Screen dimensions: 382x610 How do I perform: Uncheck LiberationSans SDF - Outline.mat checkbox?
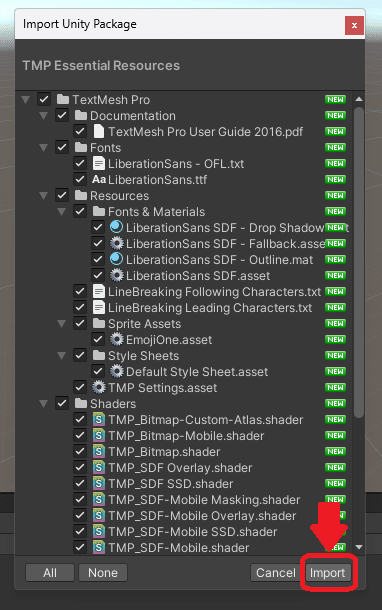[98, 259]
